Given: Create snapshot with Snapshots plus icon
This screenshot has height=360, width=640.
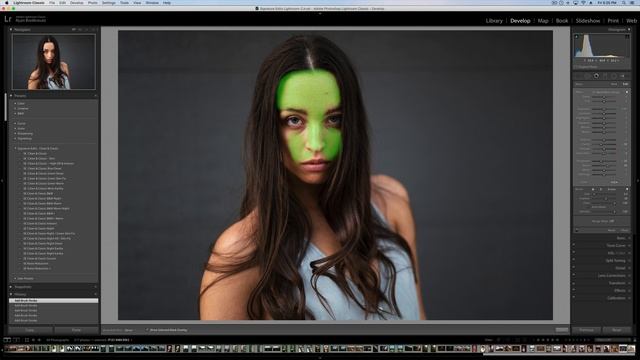Looking at the screenshot, I should click(x=95, y=287).
